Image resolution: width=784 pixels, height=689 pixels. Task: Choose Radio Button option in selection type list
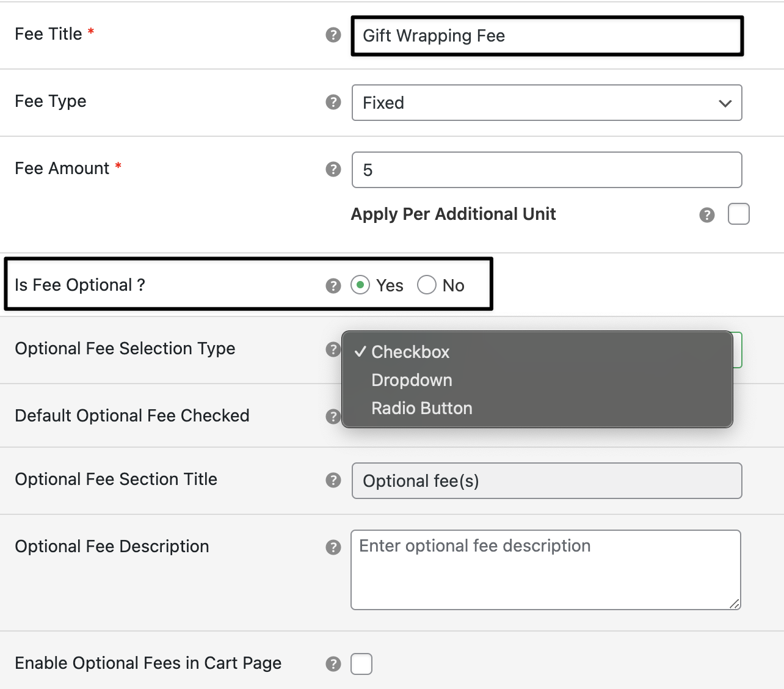pos(537,408)
